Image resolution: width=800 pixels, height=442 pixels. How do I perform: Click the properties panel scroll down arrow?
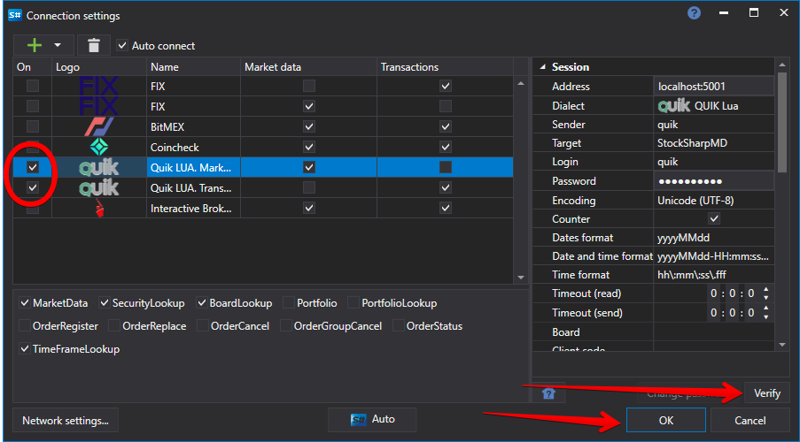782,346
